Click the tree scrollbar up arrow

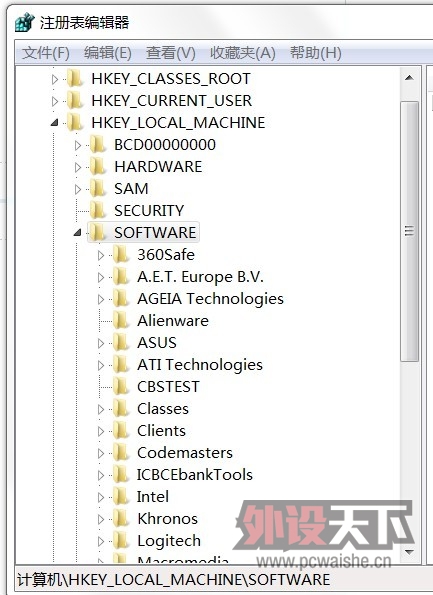click(x=409, y=78)
